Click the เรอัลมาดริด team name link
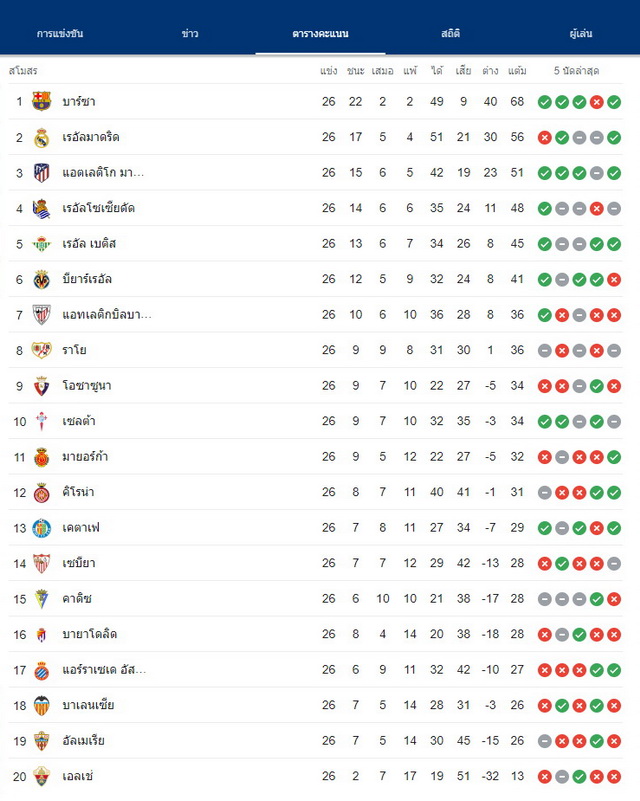 point(91,137)
